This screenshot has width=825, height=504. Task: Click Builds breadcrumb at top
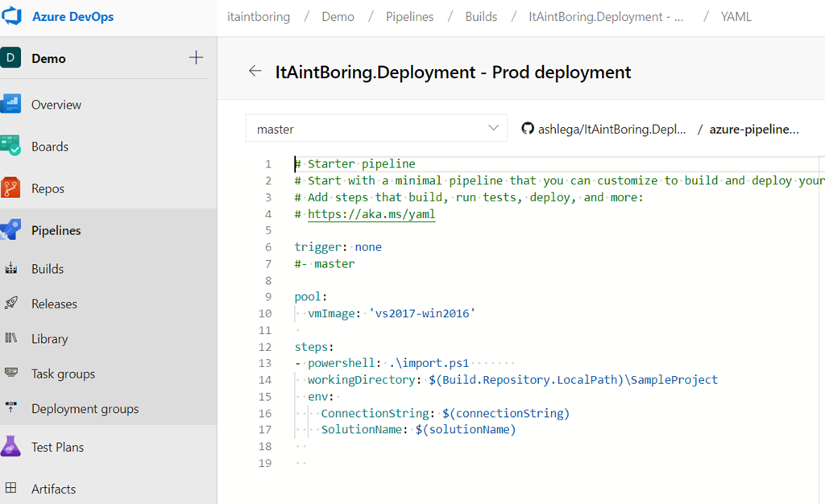pyautogui.click(x=481, y=17)
